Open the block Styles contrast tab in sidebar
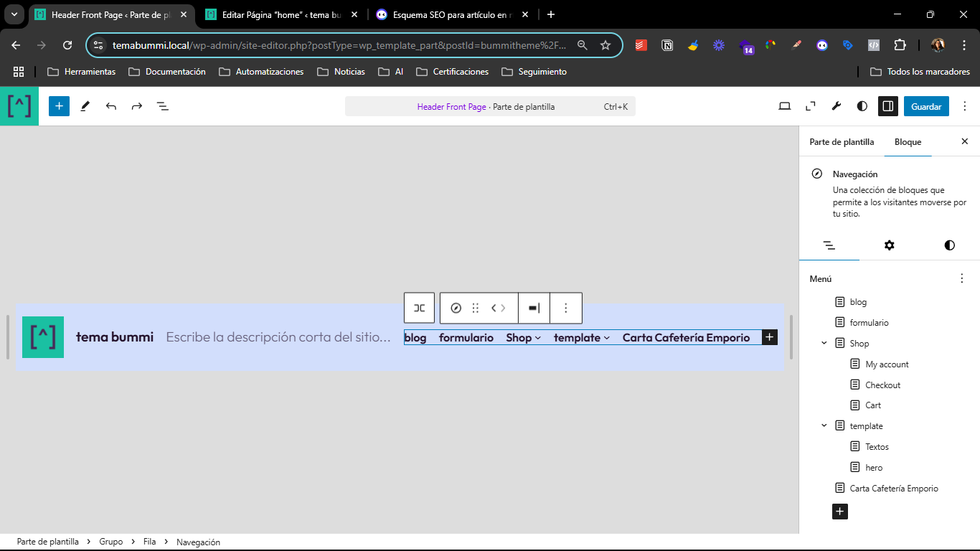This screenshot has width=980, height=551. (x=950, y=245)
